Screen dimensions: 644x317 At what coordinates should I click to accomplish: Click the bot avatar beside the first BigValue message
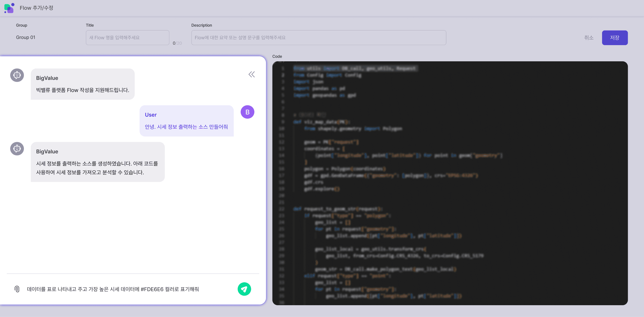point(17,75)
